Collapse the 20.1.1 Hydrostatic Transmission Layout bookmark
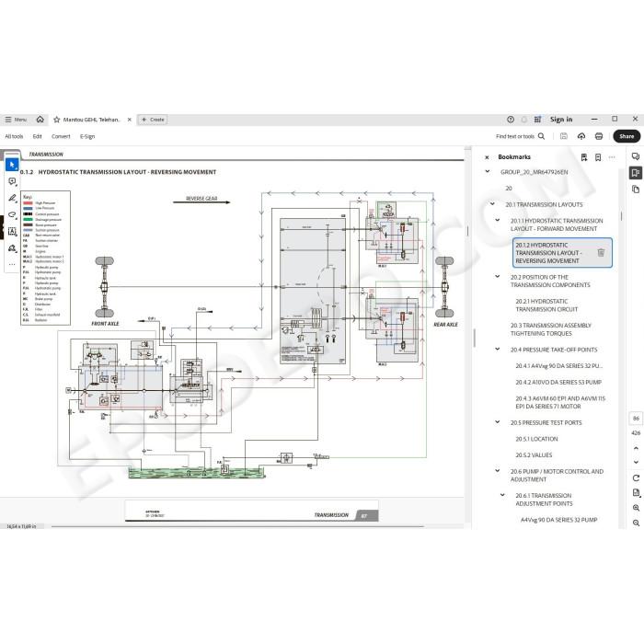This screenshot has width=644, height=644. click(498, 221)
